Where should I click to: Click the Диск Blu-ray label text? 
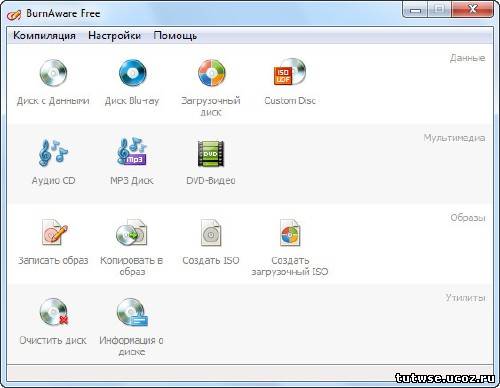pyautogui.click(x=132, y=101)
